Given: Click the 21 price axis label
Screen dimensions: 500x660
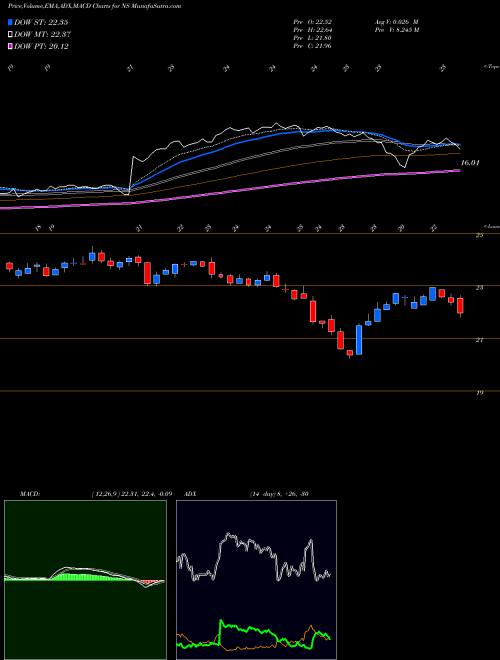Looking at the screenshot, I should point(479,340).
